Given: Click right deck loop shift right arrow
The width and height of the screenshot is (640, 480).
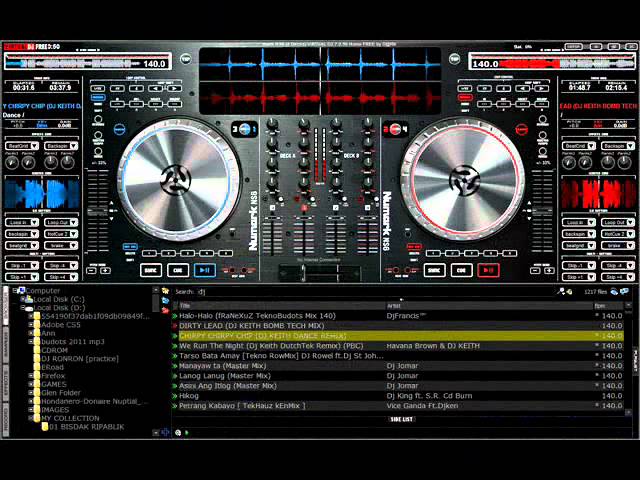Looking at the screenshot, I should tap(542, 88).
